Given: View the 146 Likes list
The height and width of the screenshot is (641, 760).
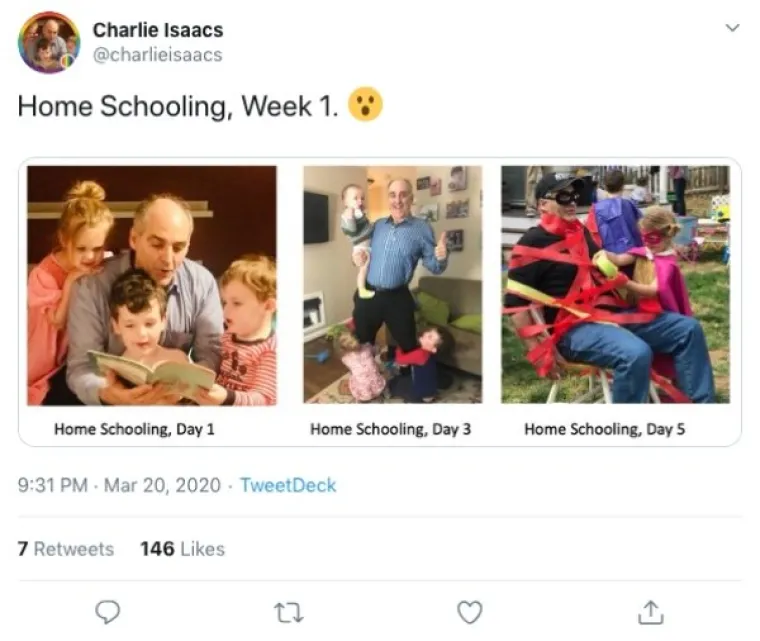Looking at the screenshot, I should pos(182,549).
